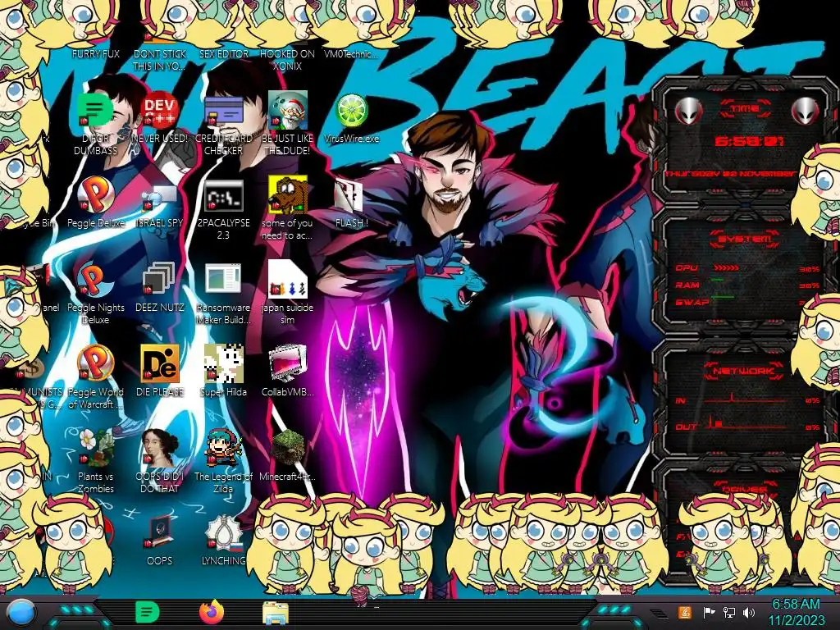
Task: Click the TIME header in the widget
Action: 745,109
